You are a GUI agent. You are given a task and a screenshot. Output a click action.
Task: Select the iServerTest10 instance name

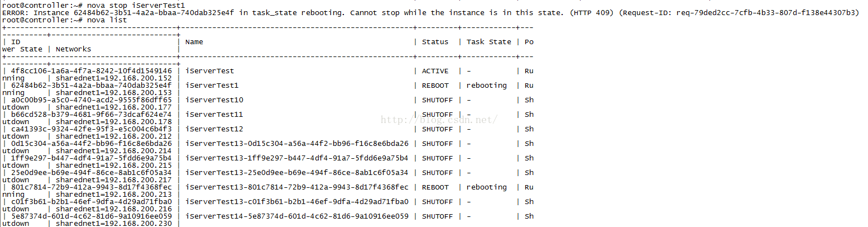[214, 100]
